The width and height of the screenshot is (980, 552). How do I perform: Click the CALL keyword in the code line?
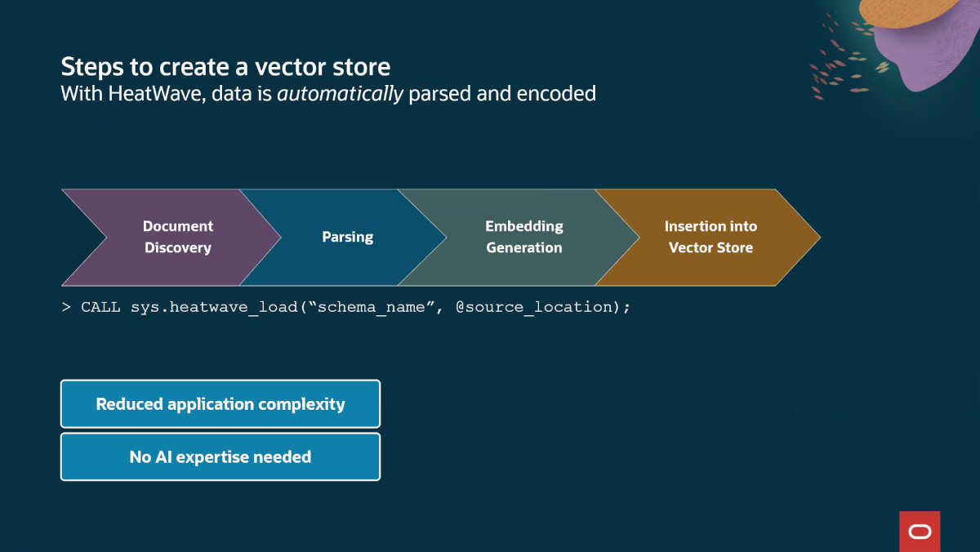pyautogui.click(x=100, y=307)
